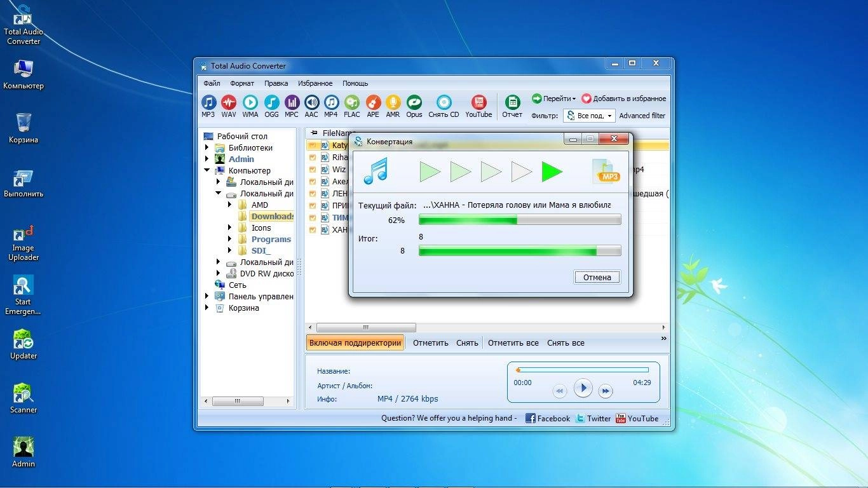Select the Сеть tree item
Viewport: 868px width, 488px height.
pos(237,285)
